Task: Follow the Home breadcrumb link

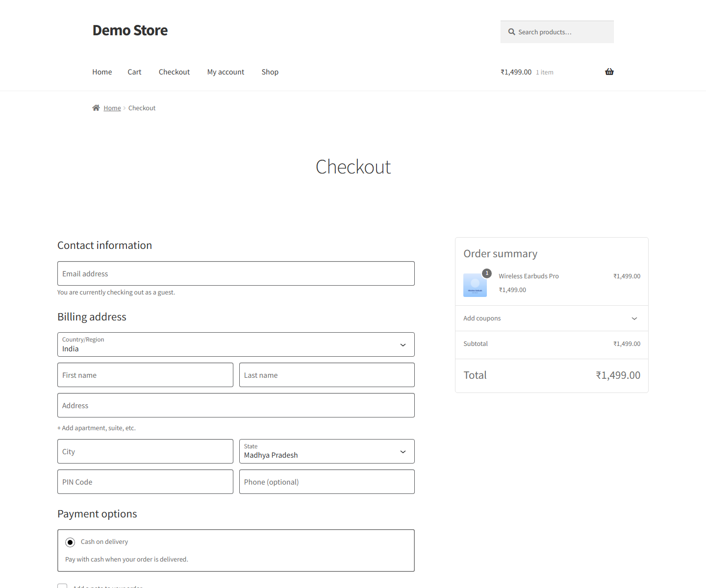Action: tap(112, 108)
